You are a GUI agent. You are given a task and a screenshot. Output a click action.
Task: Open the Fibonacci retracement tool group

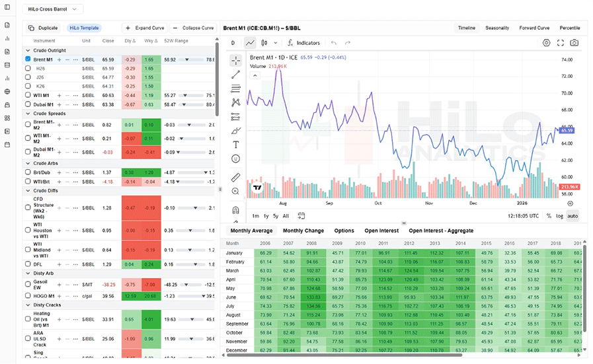click(x=235, y=89)
